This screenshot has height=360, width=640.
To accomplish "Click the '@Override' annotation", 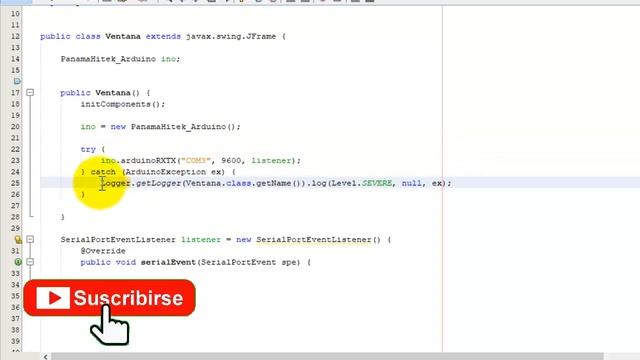I will point(103,251).
